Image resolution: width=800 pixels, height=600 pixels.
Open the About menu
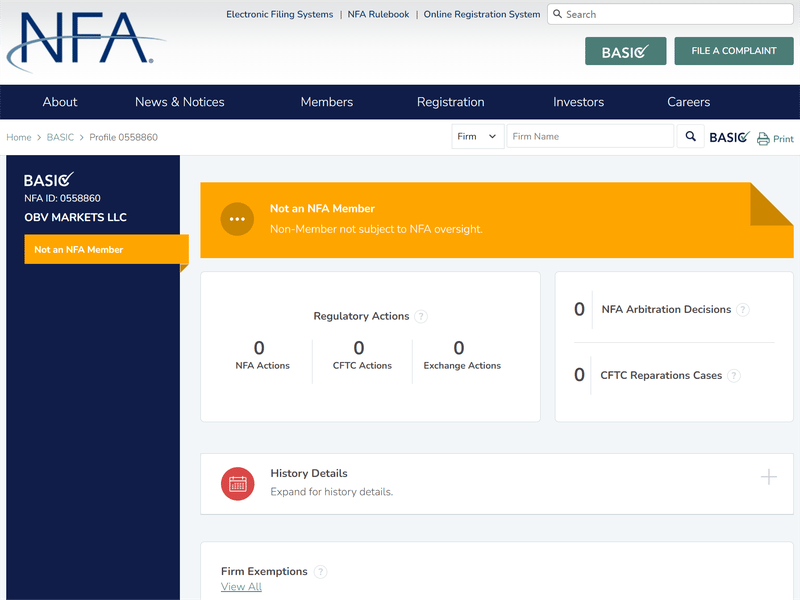[60, 102]
